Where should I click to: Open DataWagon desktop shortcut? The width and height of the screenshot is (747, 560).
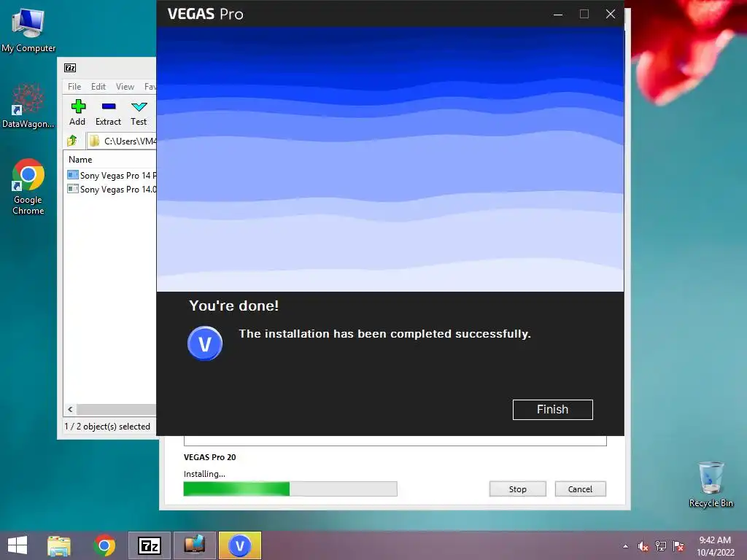click(28, 106)
